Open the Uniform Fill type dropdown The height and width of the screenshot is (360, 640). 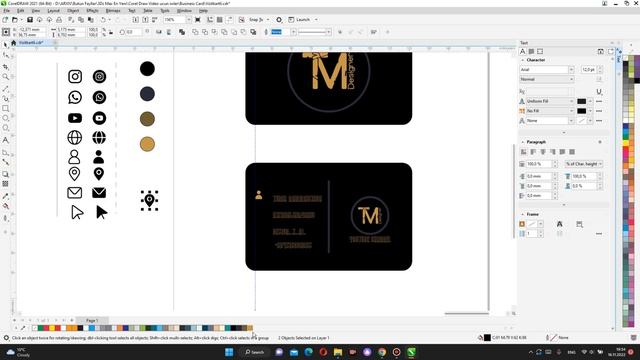pyautogui.click(x=571, y=101)
